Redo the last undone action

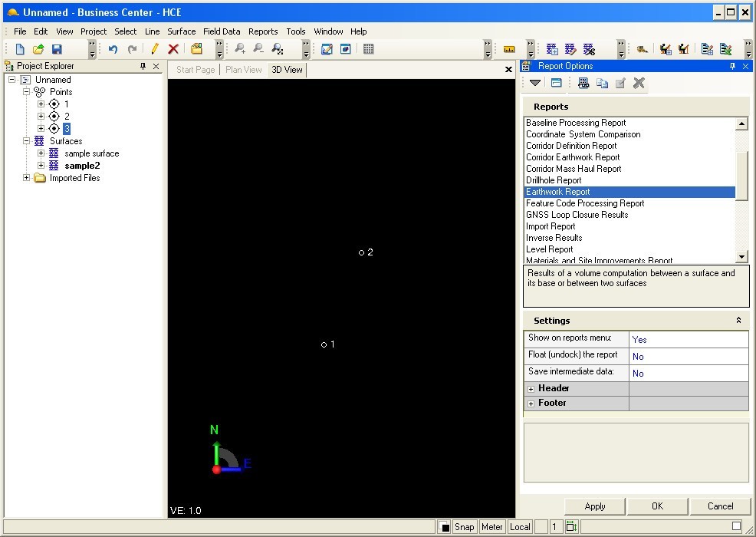(x=132, y=49)
